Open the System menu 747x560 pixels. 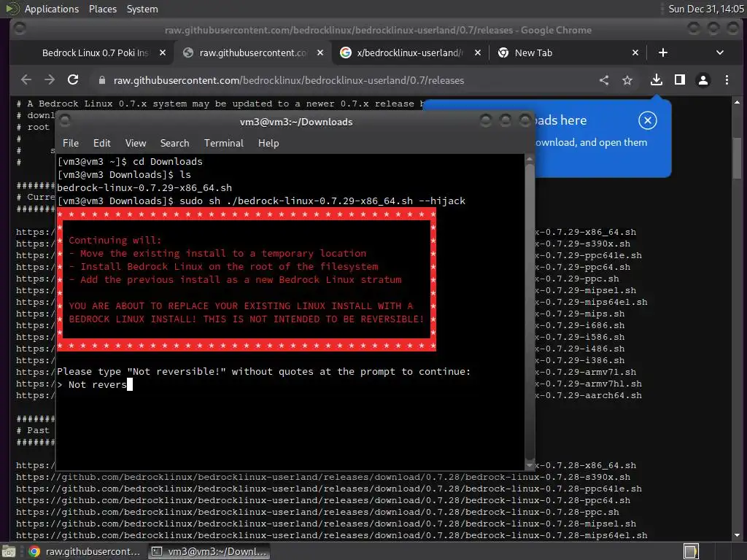142,9
